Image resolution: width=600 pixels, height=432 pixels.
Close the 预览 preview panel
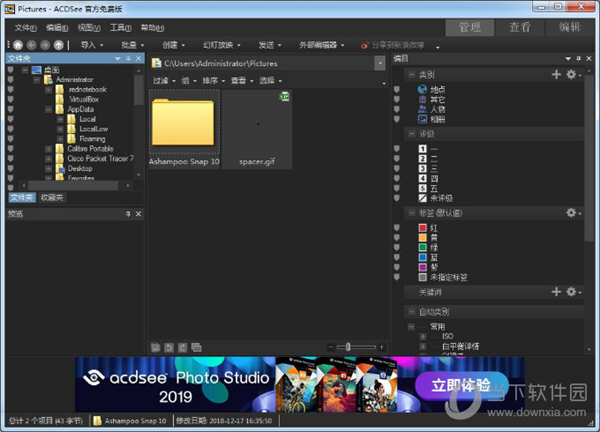(x=138, y=214)
